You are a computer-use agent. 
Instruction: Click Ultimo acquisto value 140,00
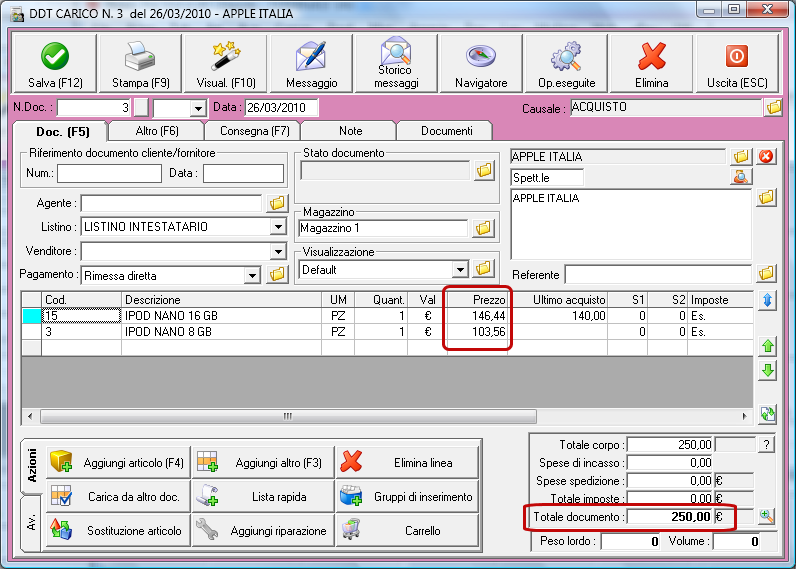point(558,316)
